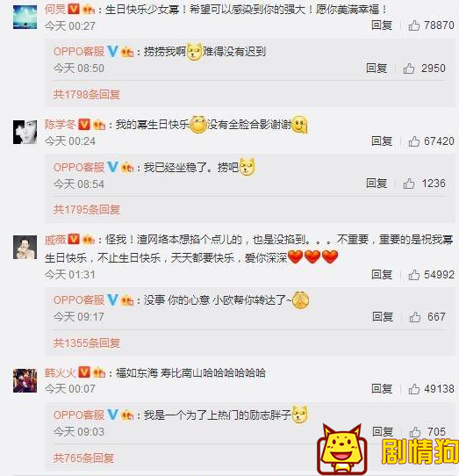This screenshot has height=476, width=459.
Task: Like OPPO客服 reply with 2950 likes
Action: tap(409, 69)
